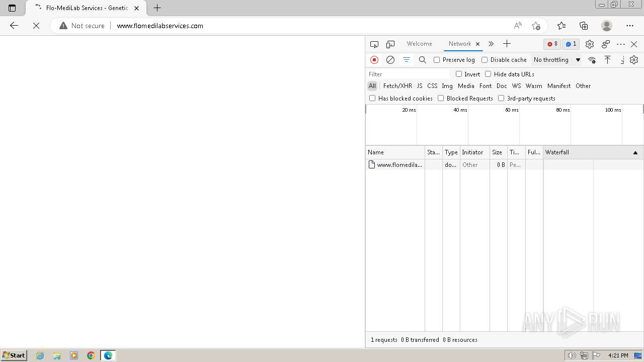Enable Preserve log checkbox
The height and width of the screenshot is (362, 644).
click(x=437, y=60)
